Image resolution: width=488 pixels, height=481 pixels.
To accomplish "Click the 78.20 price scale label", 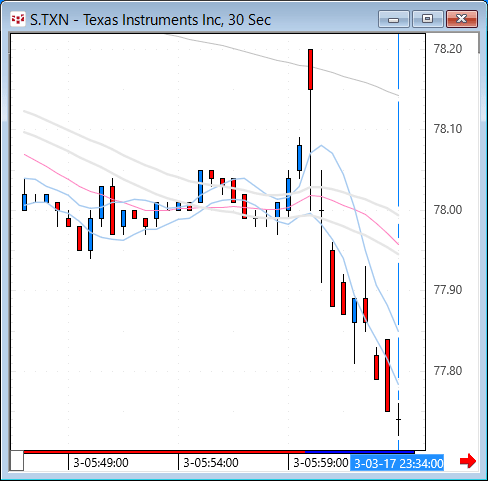I will click(448, 49).
